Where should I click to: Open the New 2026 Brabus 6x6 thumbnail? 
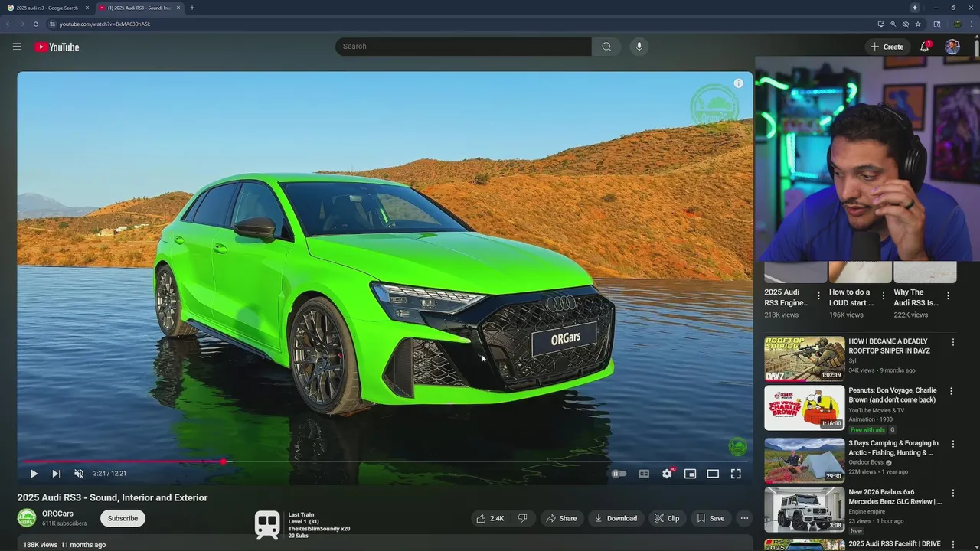[x=805, y=509]
